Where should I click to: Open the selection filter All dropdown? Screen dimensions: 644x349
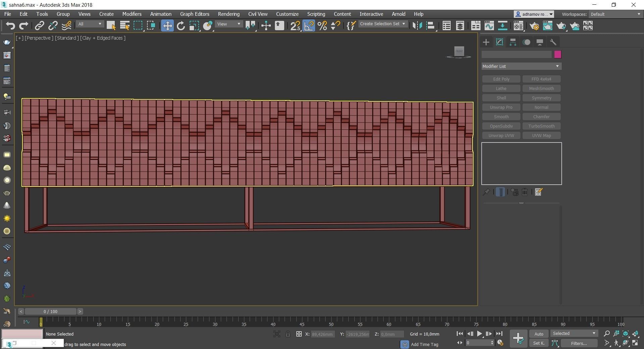point(90,24)
